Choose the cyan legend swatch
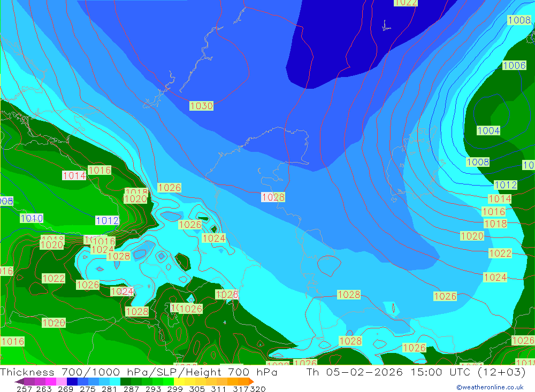The height and width of the screenshot is (392, 535). pos(115,381)
